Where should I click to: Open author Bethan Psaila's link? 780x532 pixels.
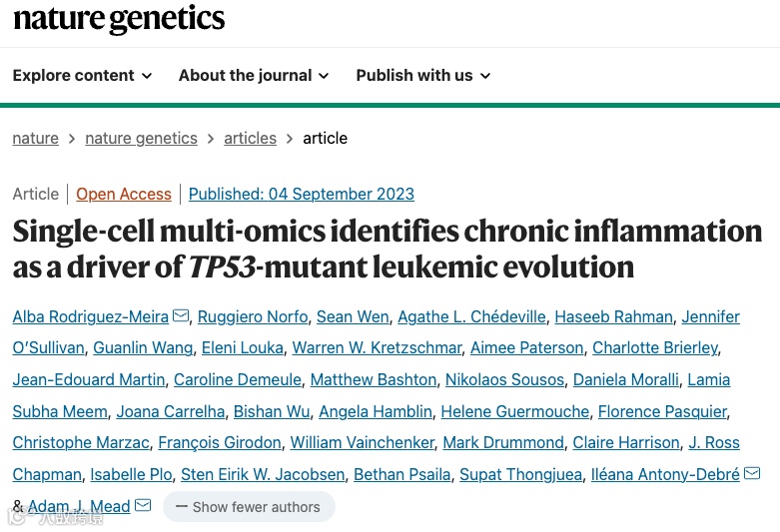(402, 475)
